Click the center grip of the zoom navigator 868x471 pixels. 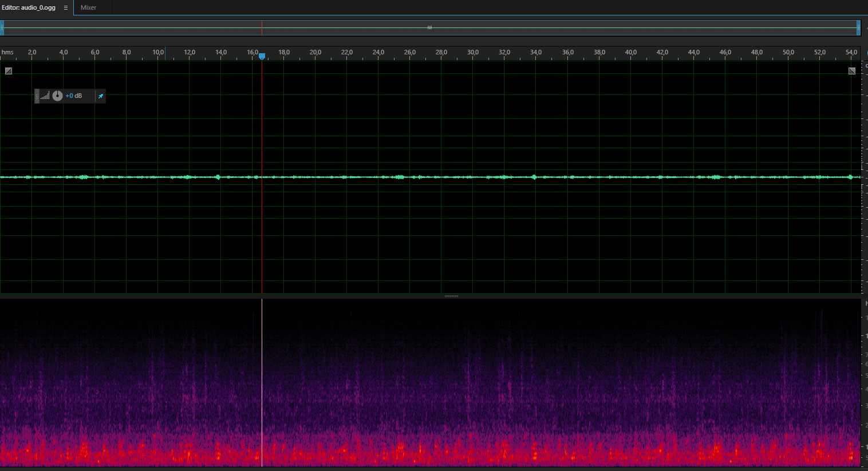point(429,27)
